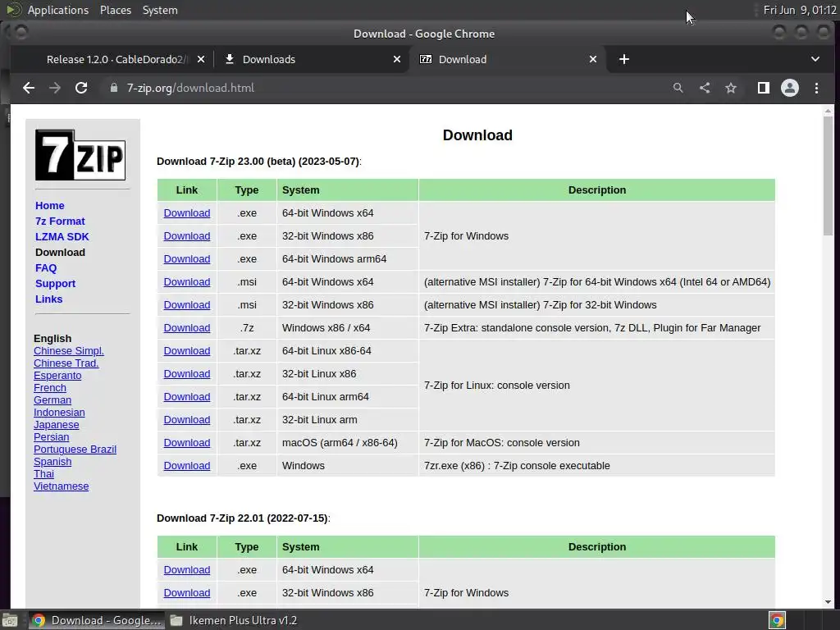This screenshot has width=840, height=630.
Task: Switch to the Release 1.2.0 CableDorado2 tab
Action: coord(116,59)
